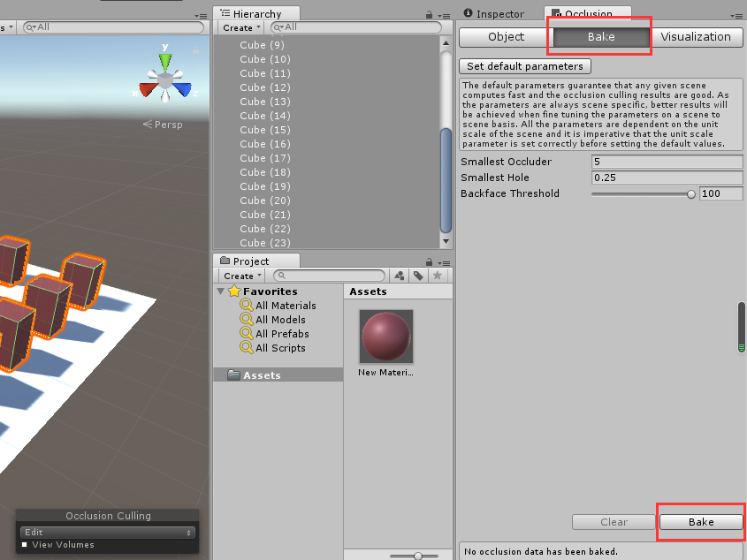Open the Hierarchy Create dropdown
The width and height of the screenshot is (747, 560).
pos(241,27)
